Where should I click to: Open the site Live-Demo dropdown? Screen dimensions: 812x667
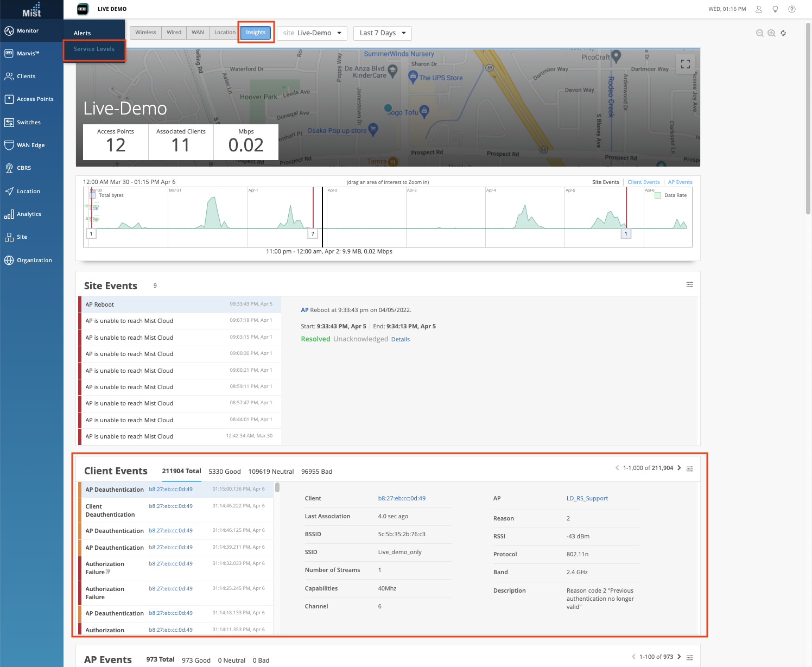(x=312, y=33)
